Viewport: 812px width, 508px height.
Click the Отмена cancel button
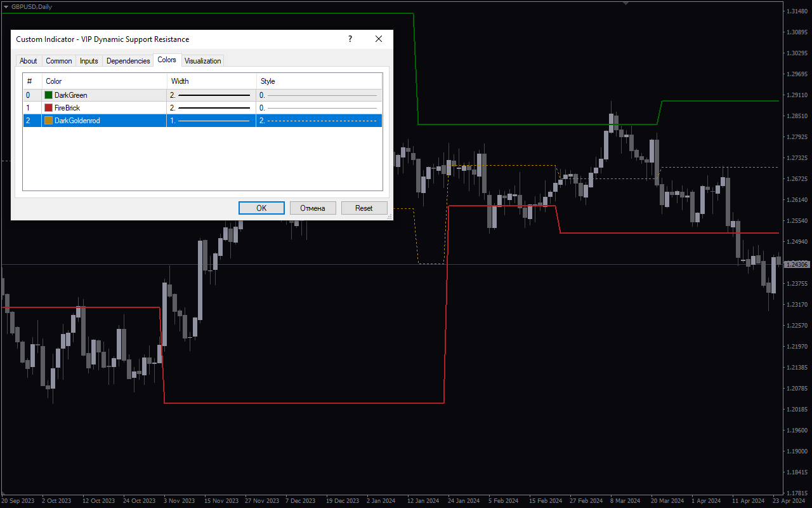click(313, 208)
